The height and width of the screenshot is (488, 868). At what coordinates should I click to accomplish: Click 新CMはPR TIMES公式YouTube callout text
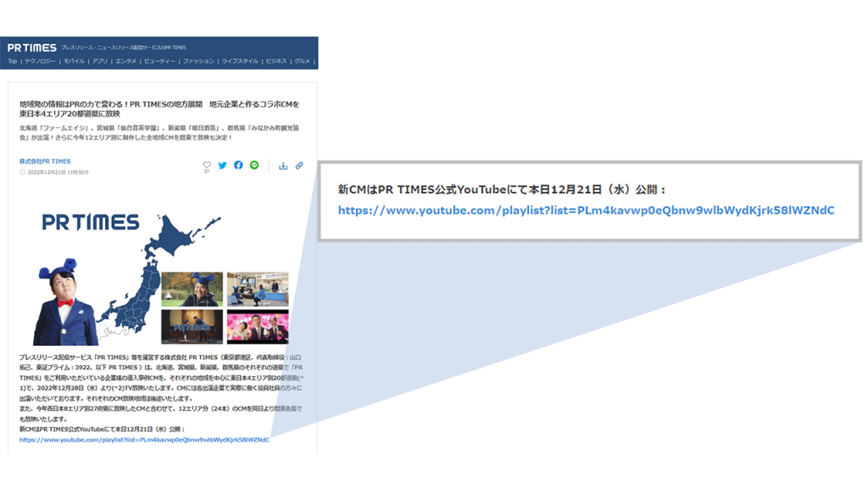point(503,190)
